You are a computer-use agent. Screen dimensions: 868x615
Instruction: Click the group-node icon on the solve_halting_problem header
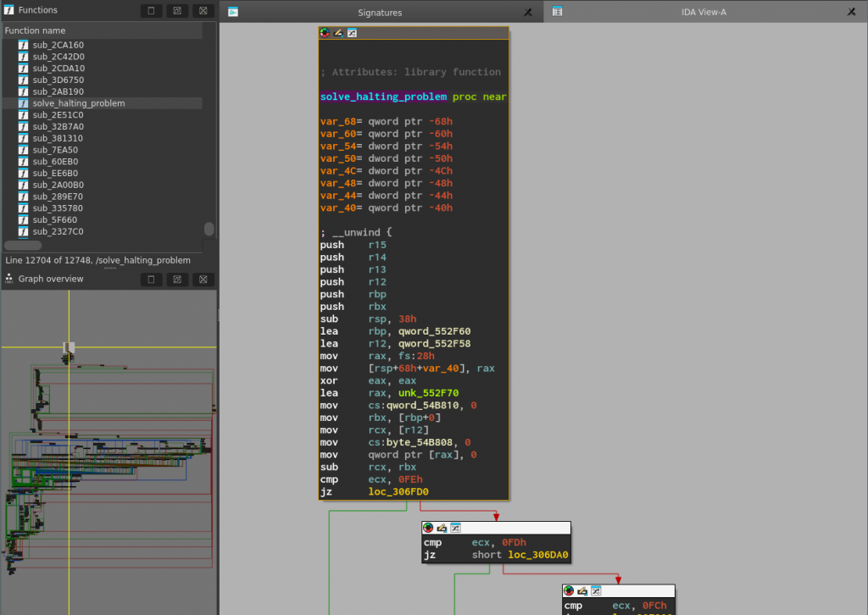(x=351, y=32)
